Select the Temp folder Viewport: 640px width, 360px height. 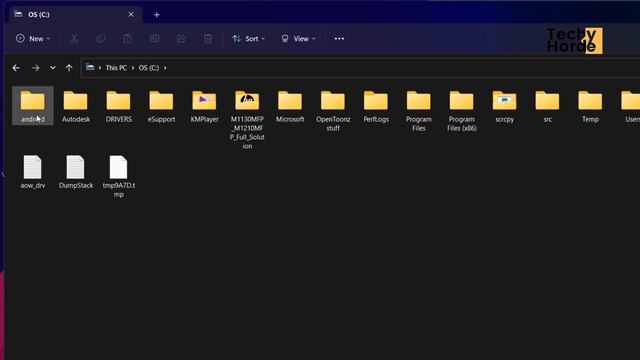click(x=590, y=106)
